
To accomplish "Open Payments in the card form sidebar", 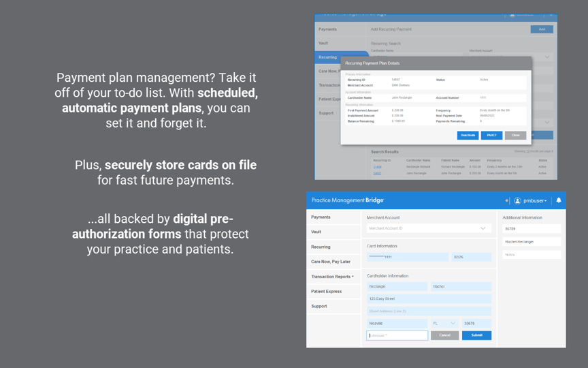I will (x=321, y=217).
